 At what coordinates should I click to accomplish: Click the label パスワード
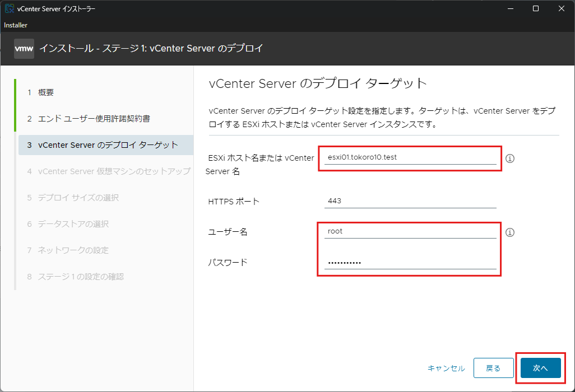click(228, 262)
